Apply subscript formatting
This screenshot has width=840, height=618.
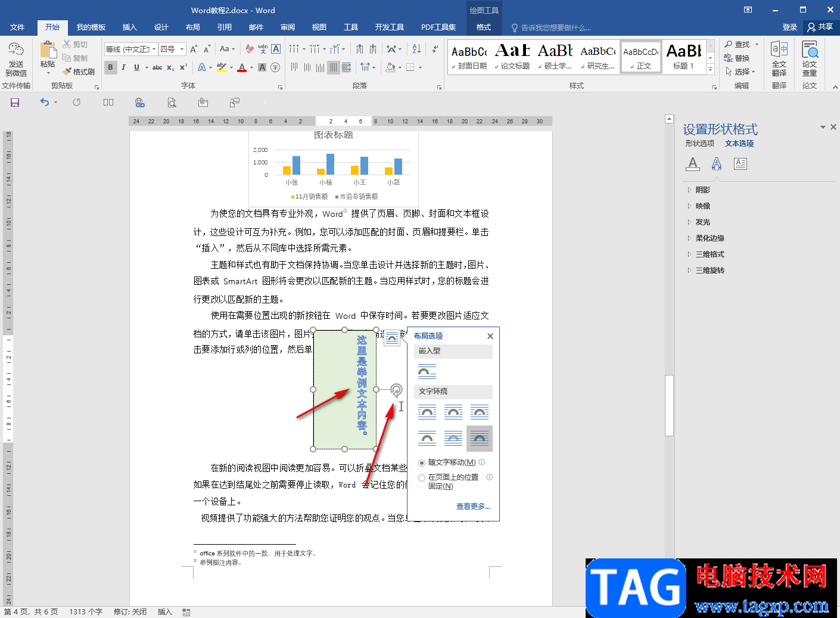click(x=170, y=67)
